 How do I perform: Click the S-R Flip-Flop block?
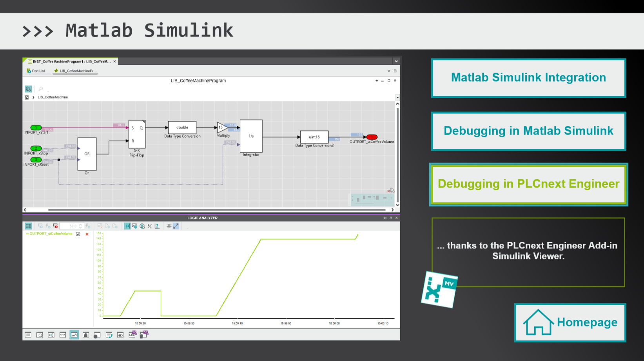[x=137, y=134]
